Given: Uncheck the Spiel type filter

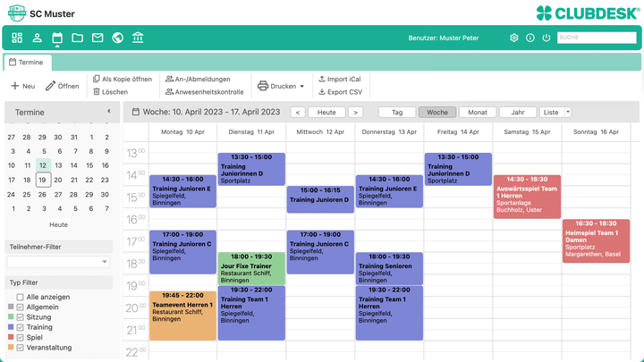Looking at the screenshot, I should [x=21, y=338].
